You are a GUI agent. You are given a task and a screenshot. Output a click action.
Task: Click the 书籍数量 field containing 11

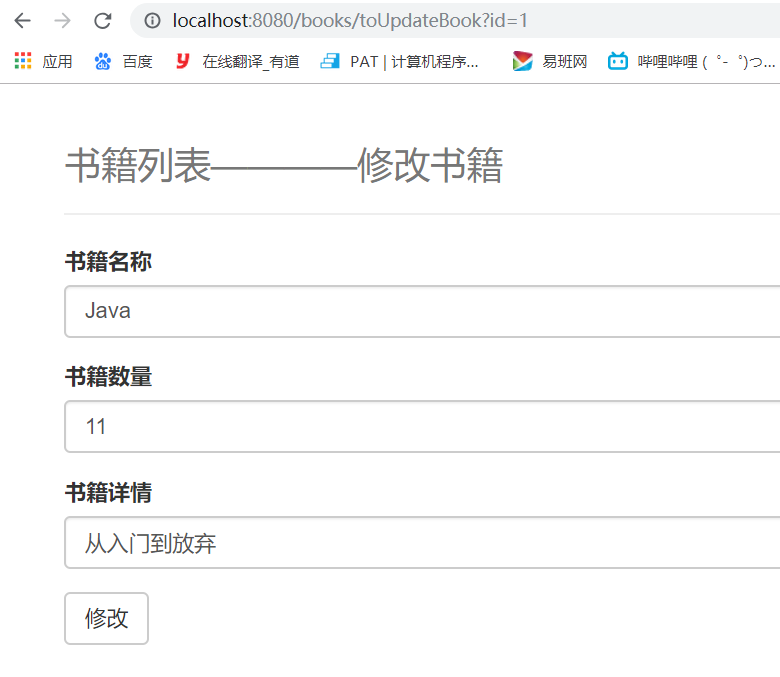tap(422, 426)
